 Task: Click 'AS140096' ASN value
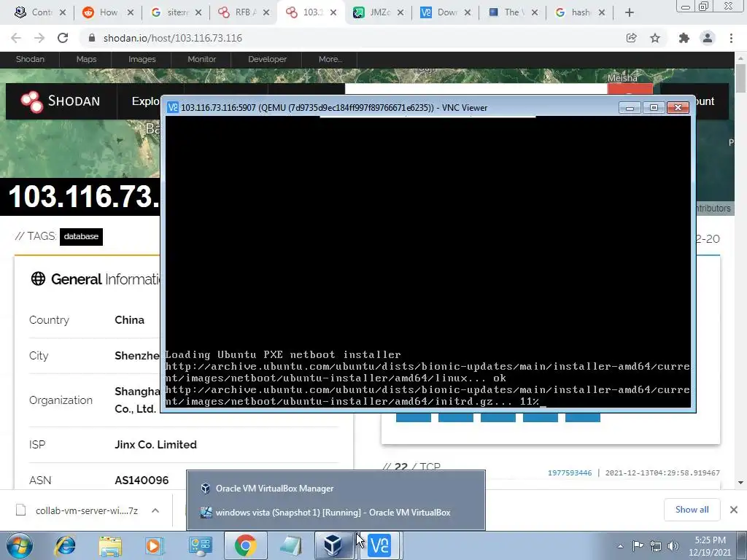142,480
